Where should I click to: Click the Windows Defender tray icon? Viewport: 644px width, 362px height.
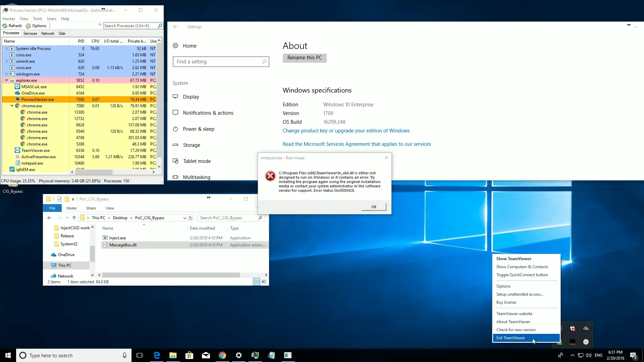point(573,328)
